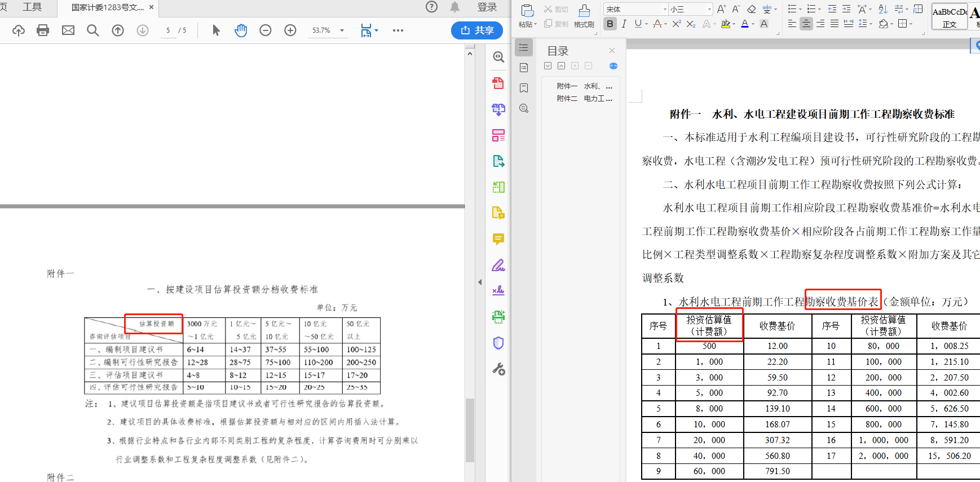This screenshot has width=980, height=482.
Task: Toggle Italic formatting
Action: coord(624,24)
